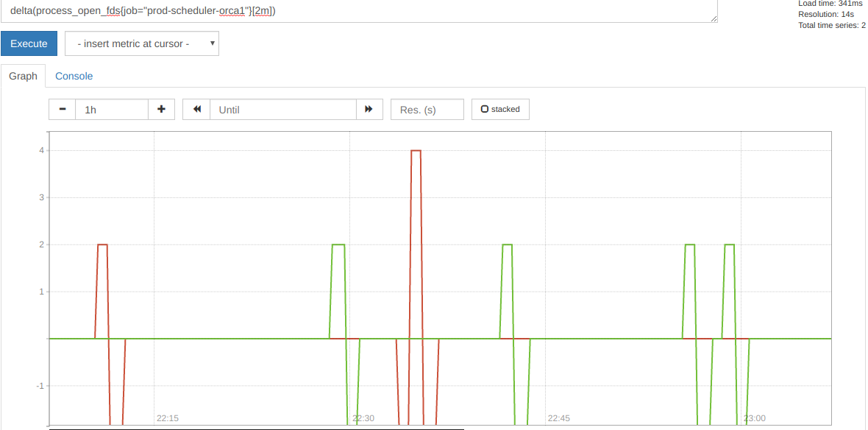The height and width of the screenshot is (430, 868).
Task: Click the query box resize handle
Action: click(714, 19)
